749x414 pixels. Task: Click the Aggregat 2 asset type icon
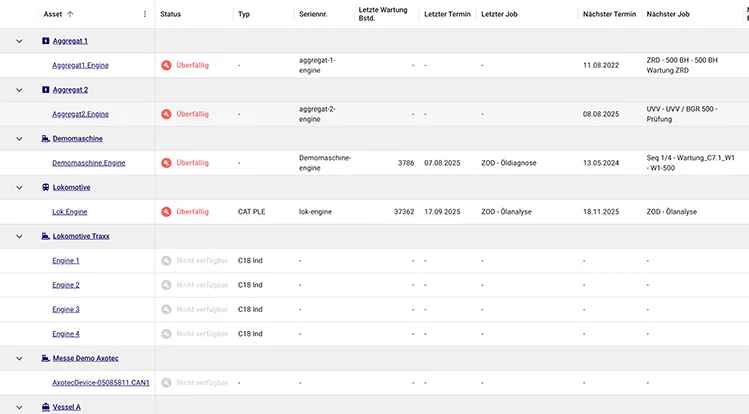45,90
